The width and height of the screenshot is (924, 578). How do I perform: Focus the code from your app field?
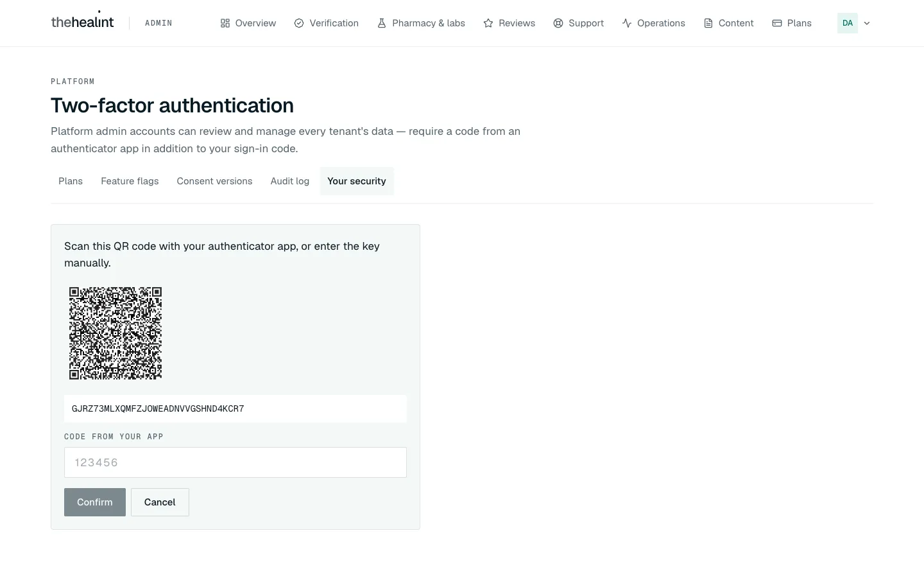coord(235,462)
